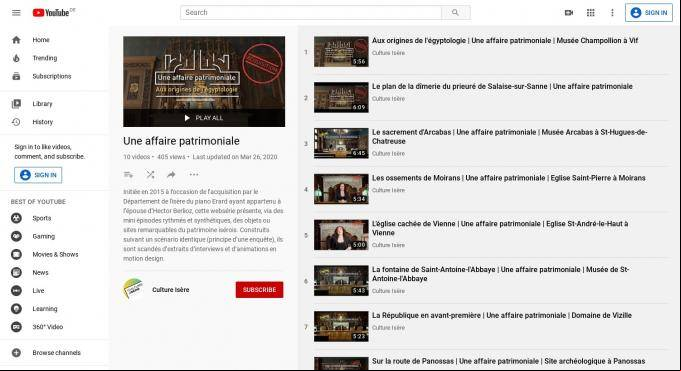Open Sports channel in sidebar

click(42, 218)
